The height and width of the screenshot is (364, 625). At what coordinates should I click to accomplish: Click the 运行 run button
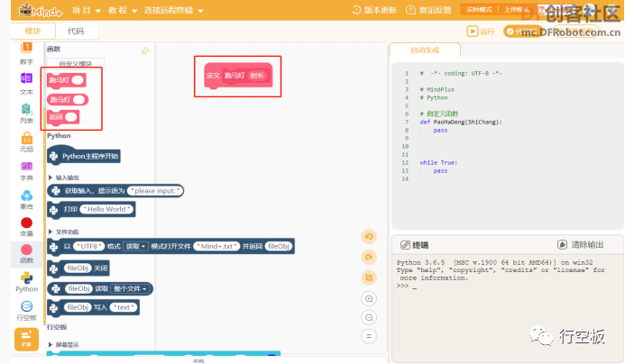[481, 32]
